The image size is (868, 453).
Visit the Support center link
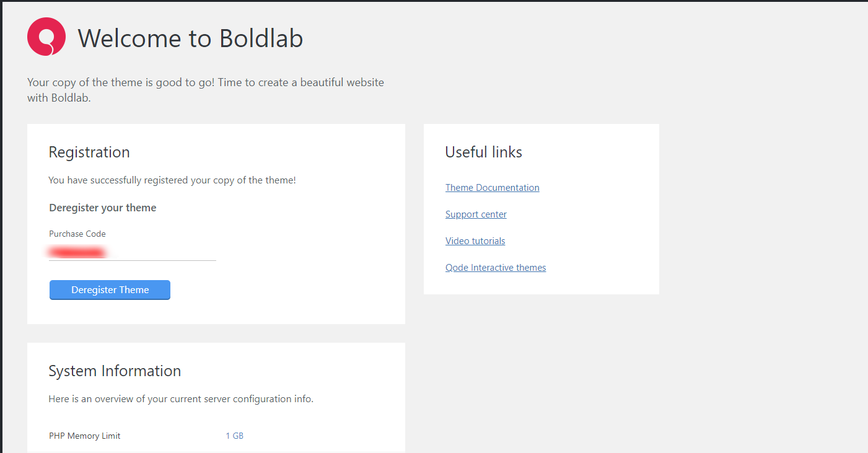476,214
